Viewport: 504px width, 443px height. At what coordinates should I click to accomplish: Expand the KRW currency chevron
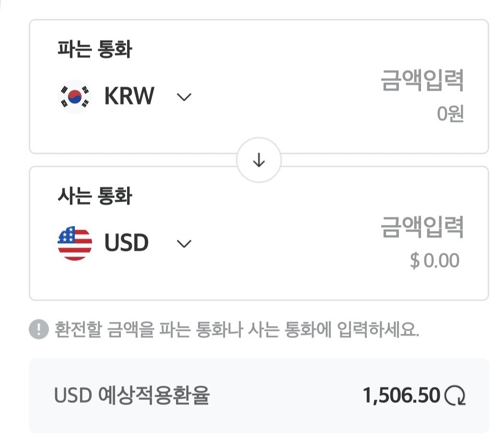(x=184, y=97)
